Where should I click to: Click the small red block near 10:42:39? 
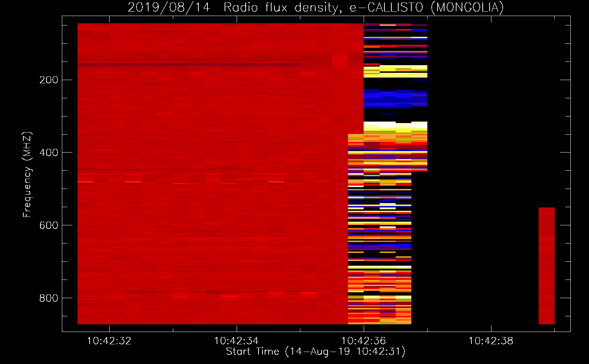[x=547, y=266]
